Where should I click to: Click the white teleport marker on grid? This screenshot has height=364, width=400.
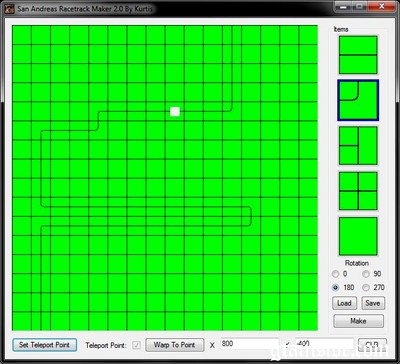(x=175, y=112)
